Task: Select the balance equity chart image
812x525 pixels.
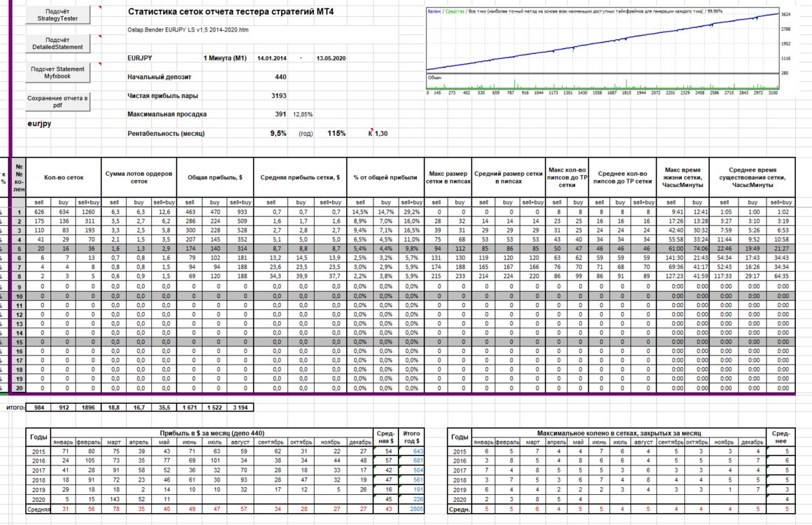Action: click(604, 51)
